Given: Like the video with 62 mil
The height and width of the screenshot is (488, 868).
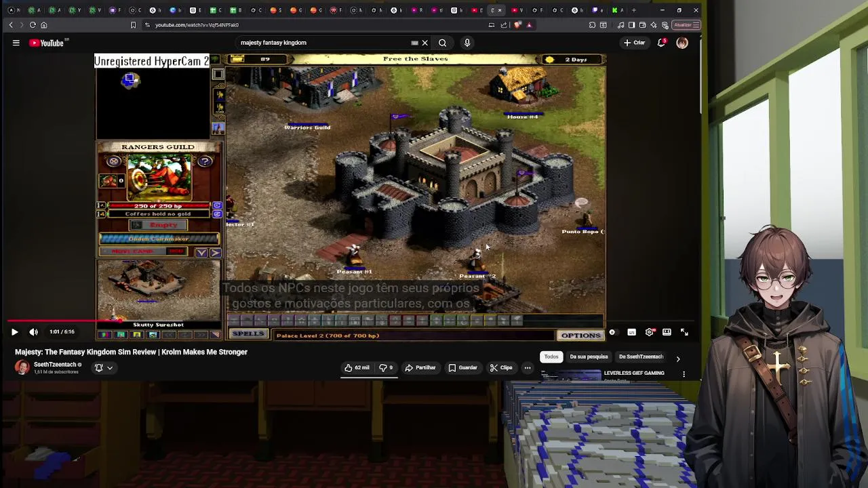Looking at the screenshot, I should pyautogui.click(x=357, y=368).
